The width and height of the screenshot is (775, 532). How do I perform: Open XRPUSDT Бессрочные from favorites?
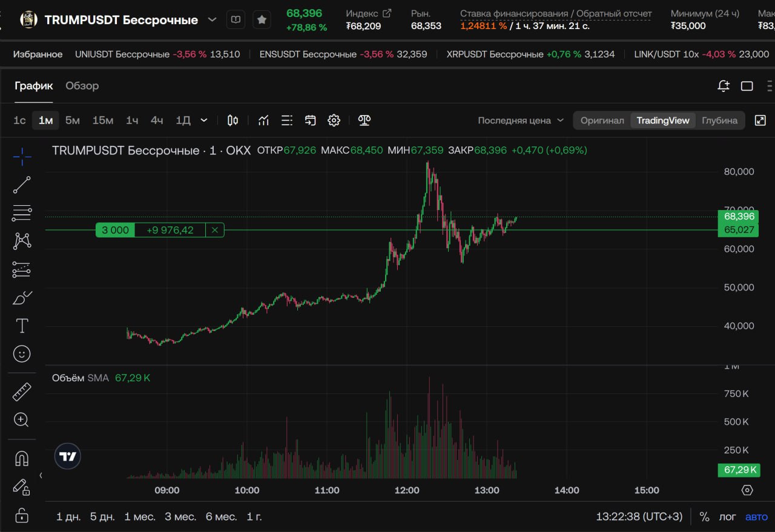point(530,54)
